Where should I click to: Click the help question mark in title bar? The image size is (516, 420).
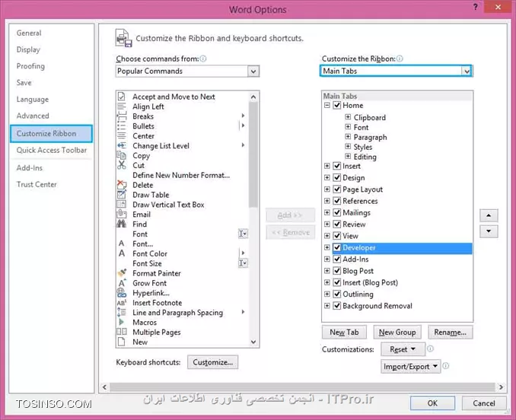click(x=475, y=7)
